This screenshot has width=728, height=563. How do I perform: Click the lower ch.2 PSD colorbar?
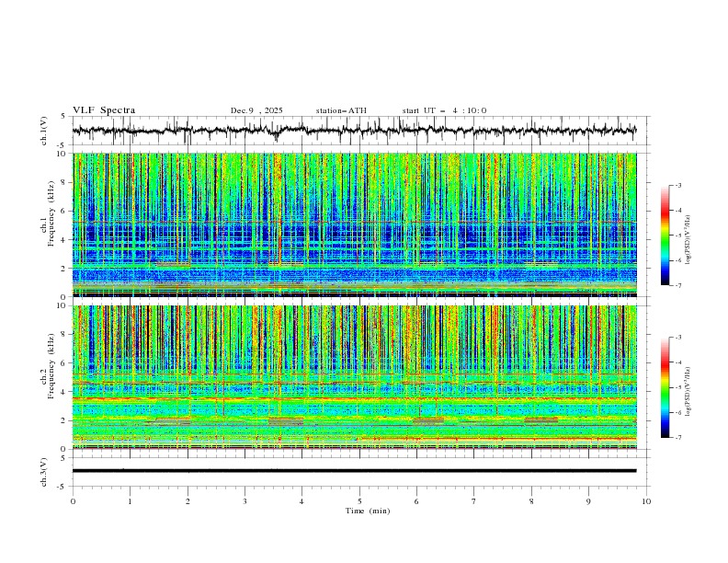pos(665,387)
